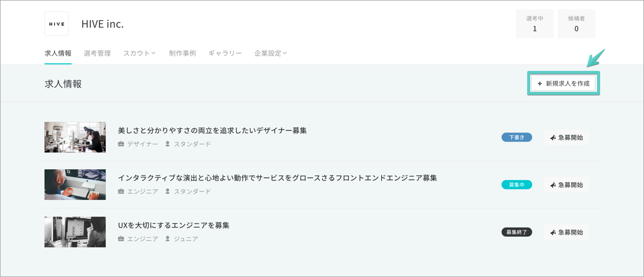This screenshot has width=644, height=277.
Task: Select the 求人情報 tab
Action: (58, 53)
